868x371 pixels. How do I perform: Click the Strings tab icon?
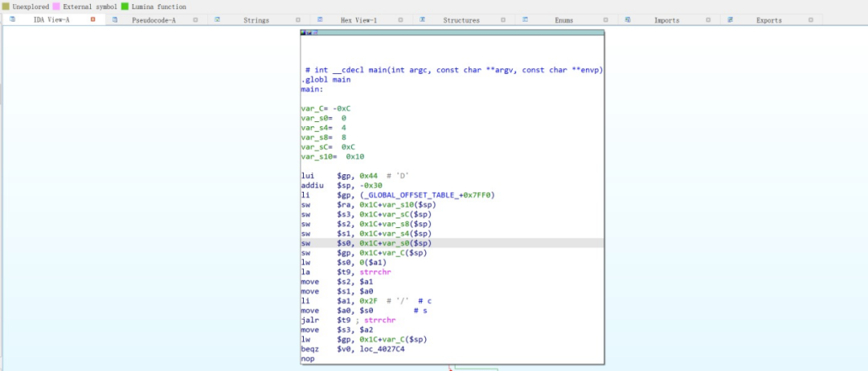click(x=218, y=19)
